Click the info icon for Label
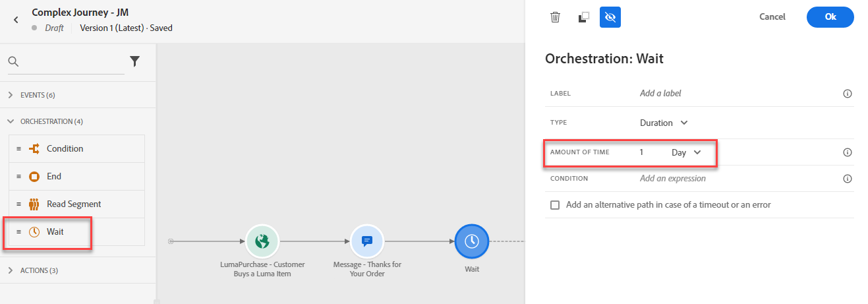 (848, 94)
